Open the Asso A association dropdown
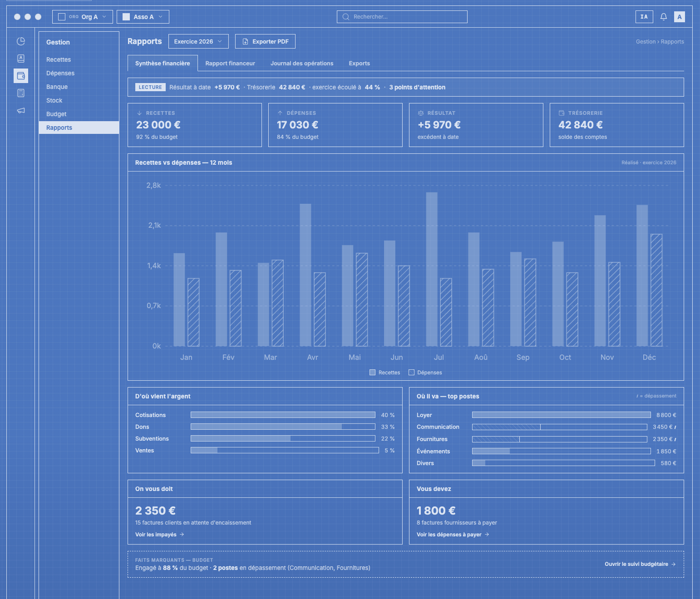700x599 pixels. pos(143,17)
